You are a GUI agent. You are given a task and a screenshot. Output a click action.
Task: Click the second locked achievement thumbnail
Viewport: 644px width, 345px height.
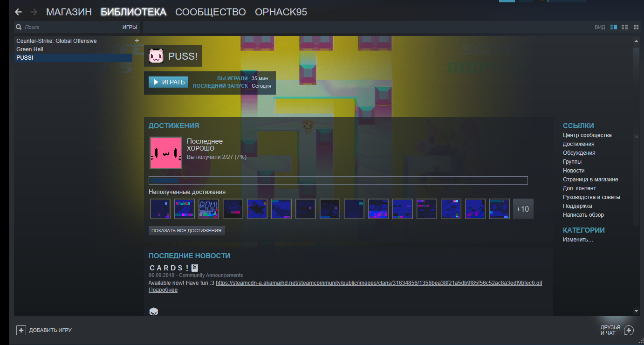click(185, 209)
